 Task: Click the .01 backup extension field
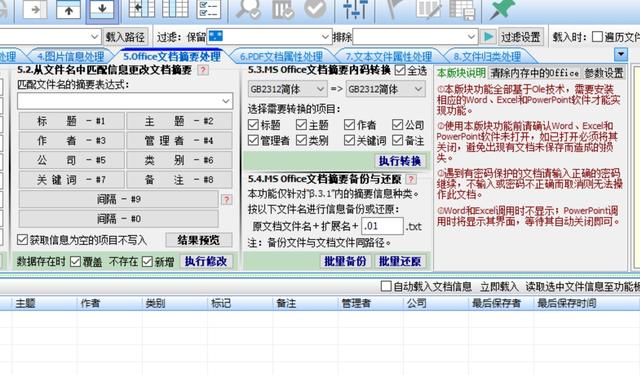tap(382, 226)
